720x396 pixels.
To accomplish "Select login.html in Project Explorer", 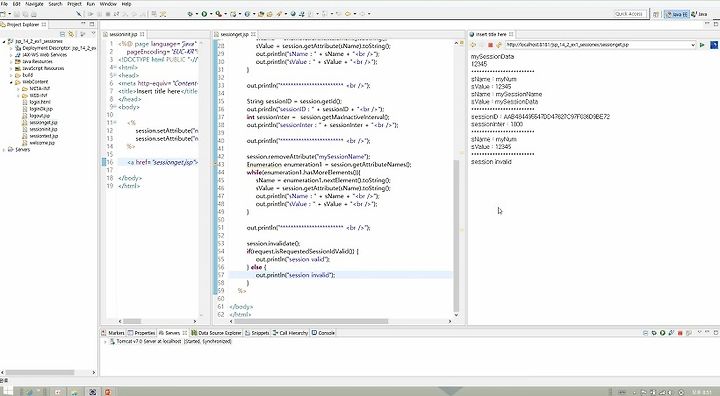I will click(x=39, y=102).
